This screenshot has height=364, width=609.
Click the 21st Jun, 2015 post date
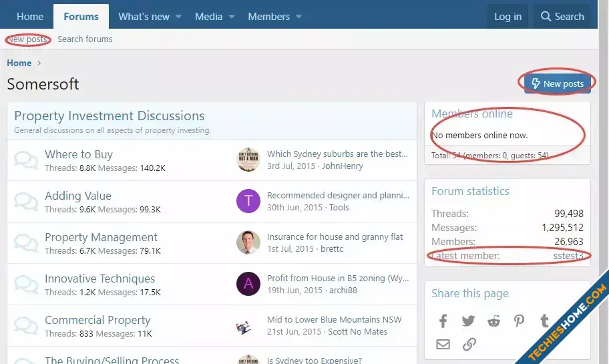pyautogui.click(x=294, y=331)
